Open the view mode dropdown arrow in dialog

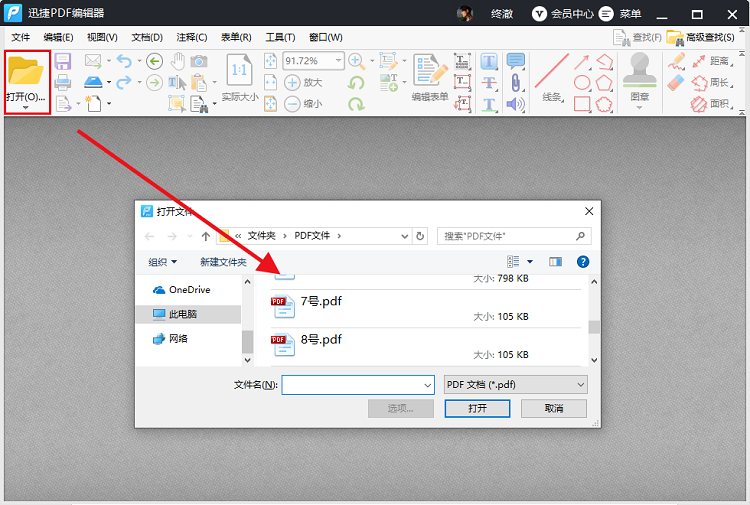(530, 262)
